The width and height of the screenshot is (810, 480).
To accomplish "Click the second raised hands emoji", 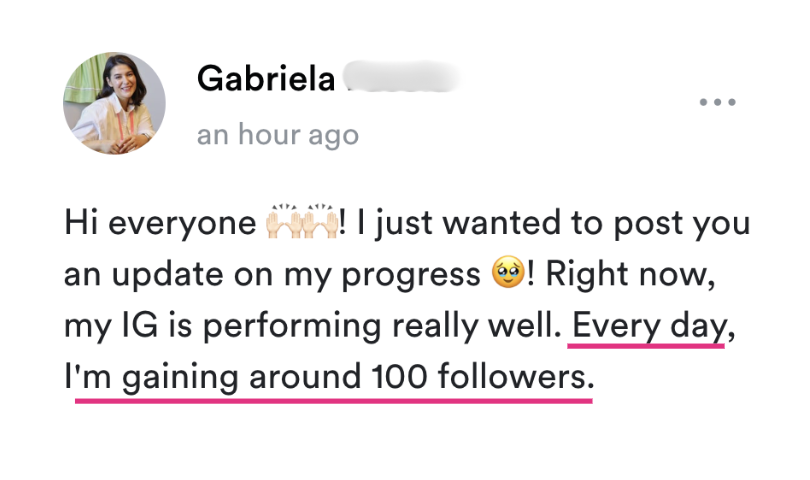I will tap(320, 221).
